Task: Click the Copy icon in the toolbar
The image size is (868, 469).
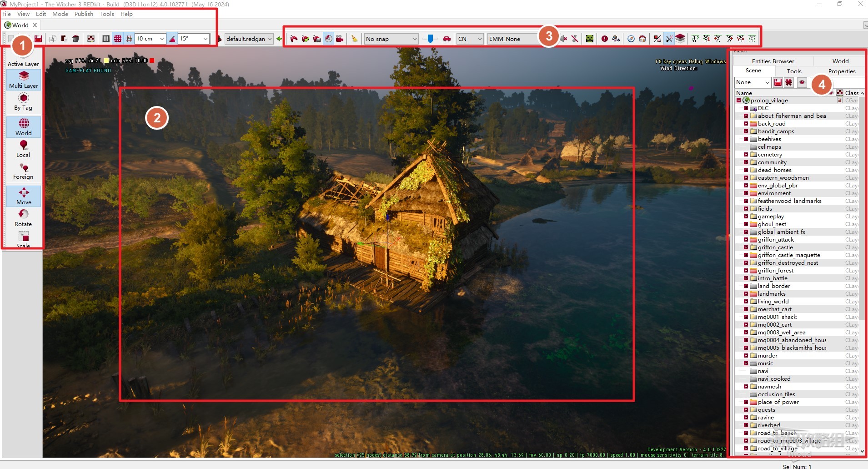Action: (x=53, y=39)
